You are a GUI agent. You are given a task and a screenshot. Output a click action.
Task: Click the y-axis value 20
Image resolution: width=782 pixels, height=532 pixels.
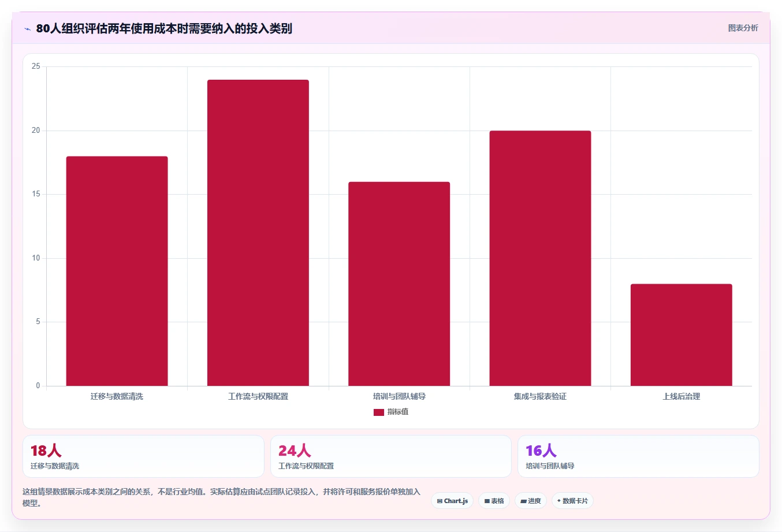click(x=36, y=131)
